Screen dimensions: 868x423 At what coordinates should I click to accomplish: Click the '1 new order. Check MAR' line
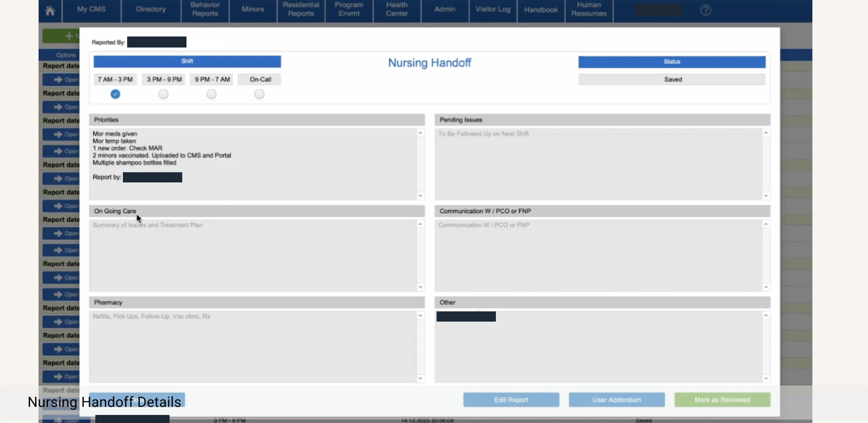pyautogui.click(x=128, y=148)
